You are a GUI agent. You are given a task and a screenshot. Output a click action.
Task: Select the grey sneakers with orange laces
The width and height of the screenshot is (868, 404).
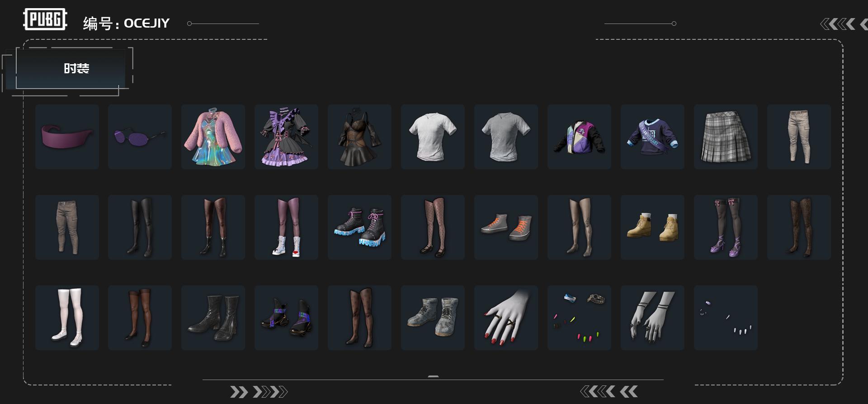pos(506,227)
